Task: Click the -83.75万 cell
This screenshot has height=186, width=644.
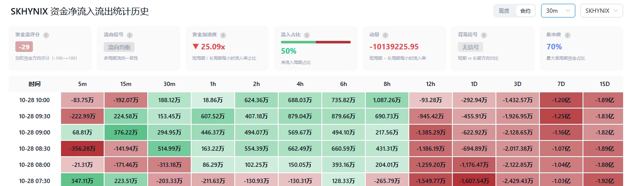Action: (x=82, y=100)
